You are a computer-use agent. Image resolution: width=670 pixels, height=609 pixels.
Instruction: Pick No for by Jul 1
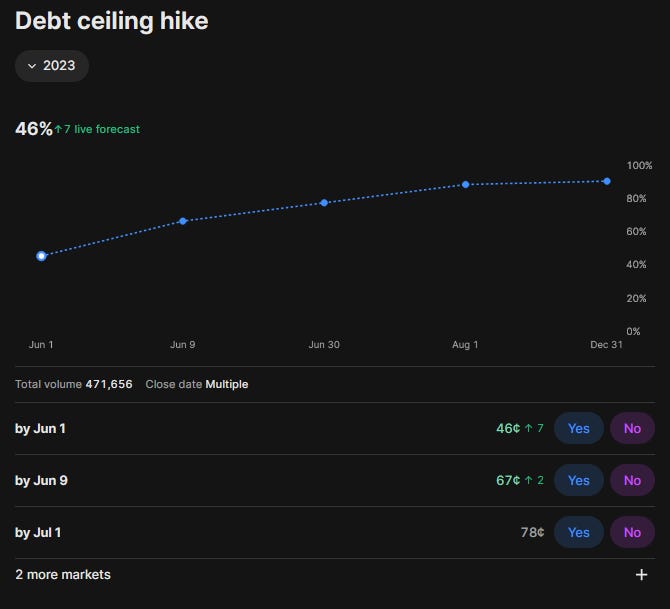click(x=632, y=533)
